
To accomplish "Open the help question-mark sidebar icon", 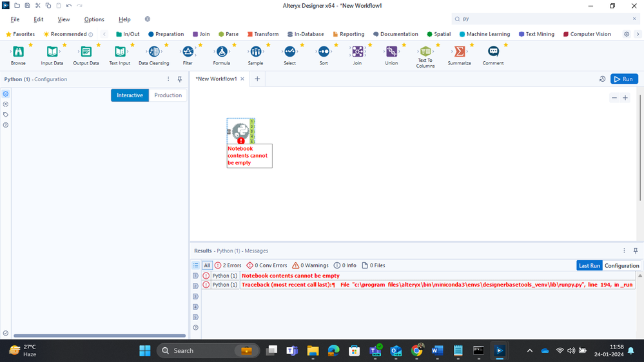I will (x=6, y=125).
